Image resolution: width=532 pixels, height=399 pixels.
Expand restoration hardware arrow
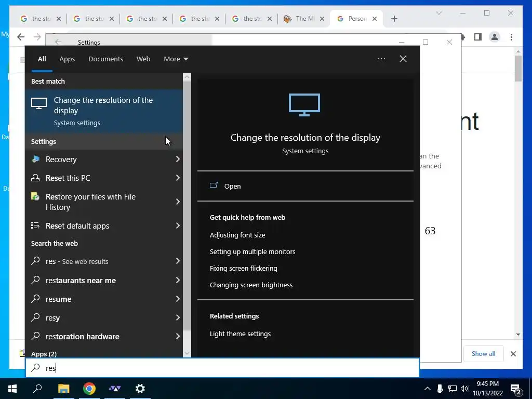pos(178,336)
